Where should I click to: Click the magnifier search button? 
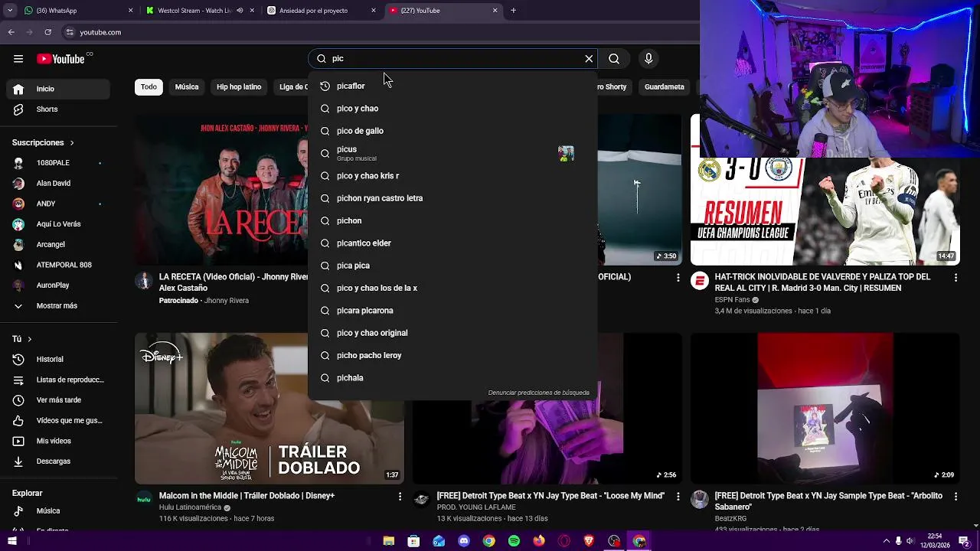(614, 59)
